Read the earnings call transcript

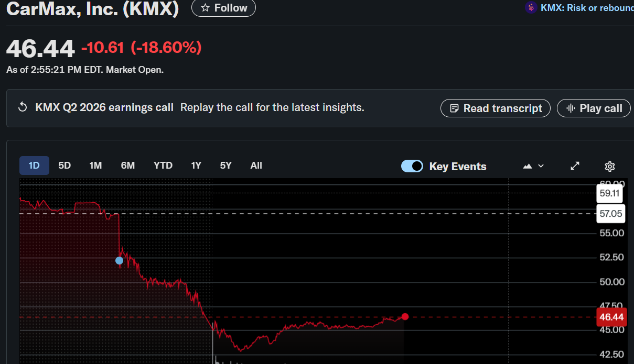496,108
